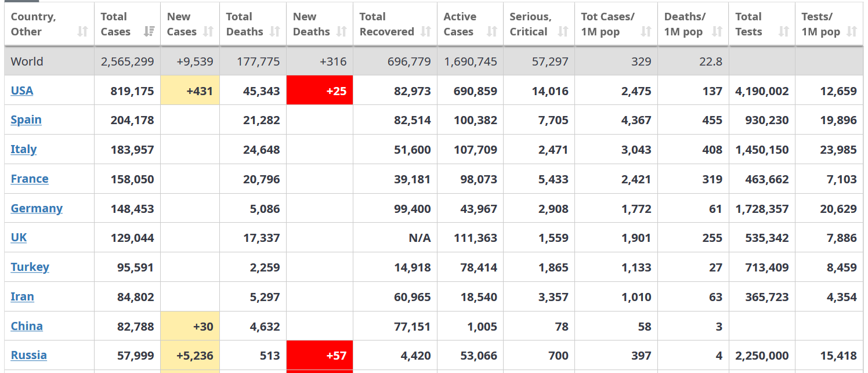The image size is (868, 373).
Task: Select China total recovered 77,151
Action: (x=413, y=327)
